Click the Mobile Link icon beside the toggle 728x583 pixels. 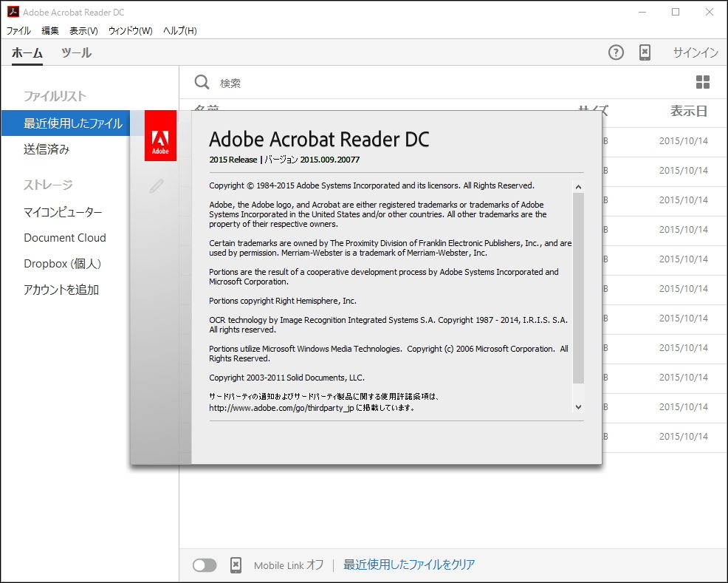[236, 565]
